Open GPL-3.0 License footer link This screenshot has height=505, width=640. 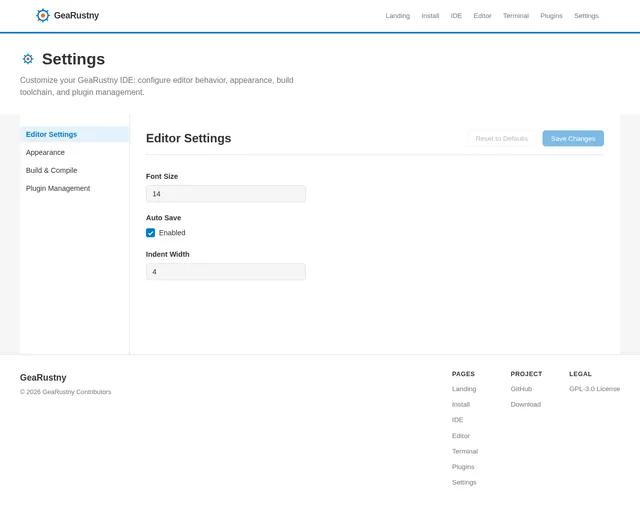(x=594, y=389)
